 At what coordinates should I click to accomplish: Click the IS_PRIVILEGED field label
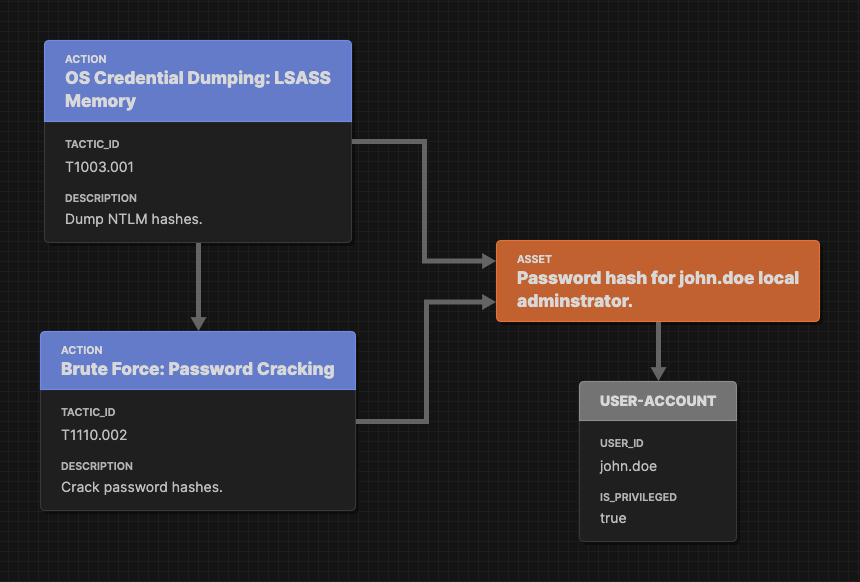(x=638, y=497)
